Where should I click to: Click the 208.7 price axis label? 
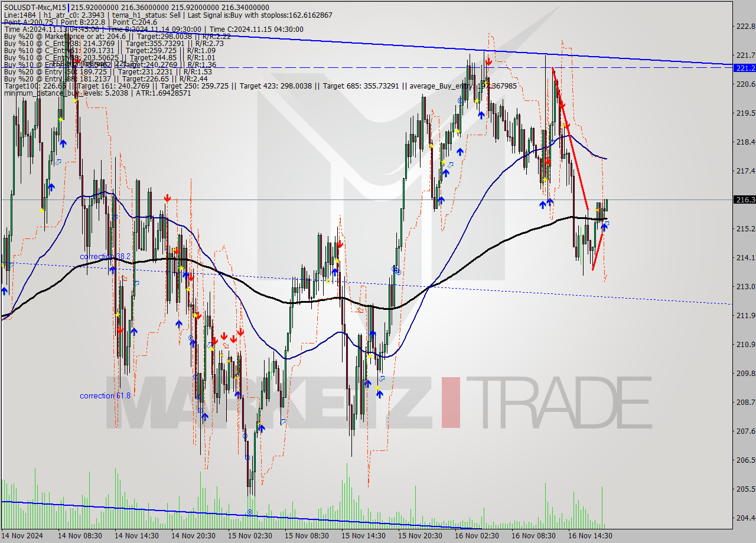pyautogui.click(x=746, y=402)
